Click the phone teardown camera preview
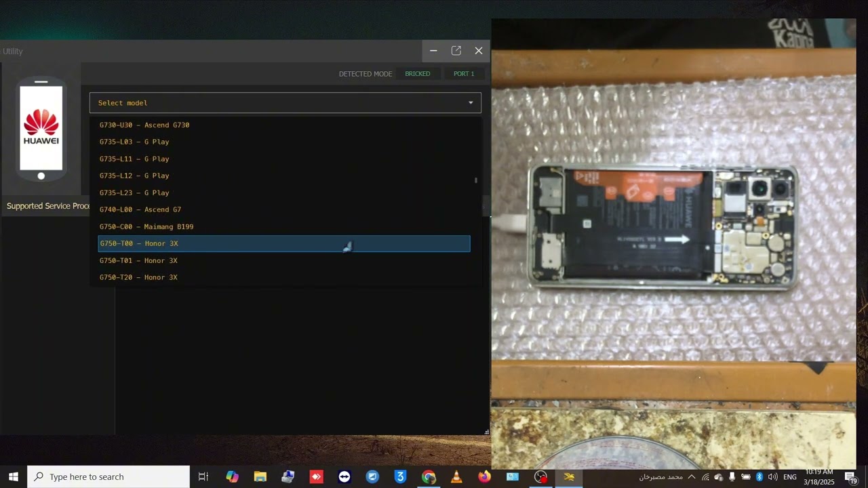The image size is (868, 488). (673, 244)
